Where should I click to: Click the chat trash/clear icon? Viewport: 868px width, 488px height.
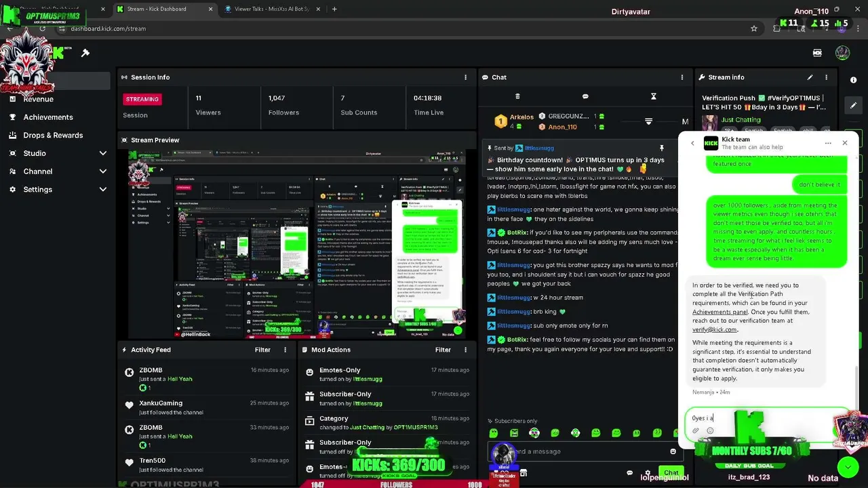517,96
